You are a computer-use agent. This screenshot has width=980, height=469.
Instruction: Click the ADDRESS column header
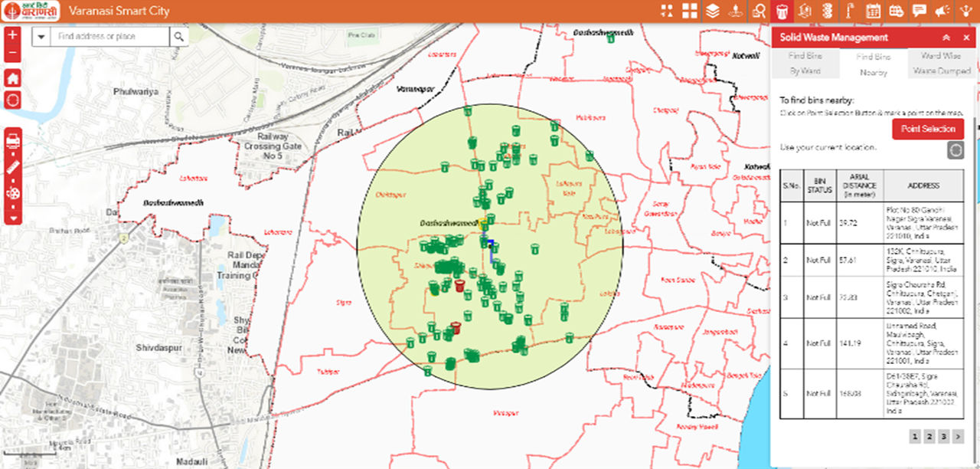click(923, 185)
